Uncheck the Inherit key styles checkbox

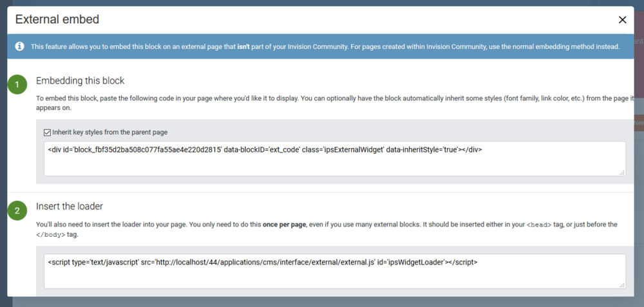click(x=47, y=133)
